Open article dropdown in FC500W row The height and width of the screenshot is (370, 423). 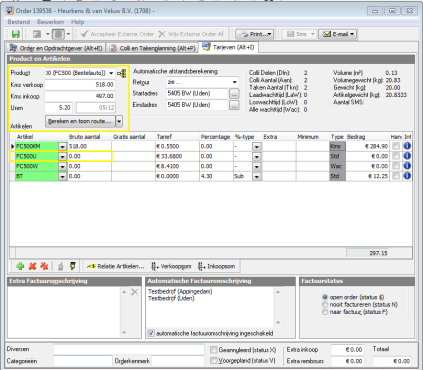point(62,166)
